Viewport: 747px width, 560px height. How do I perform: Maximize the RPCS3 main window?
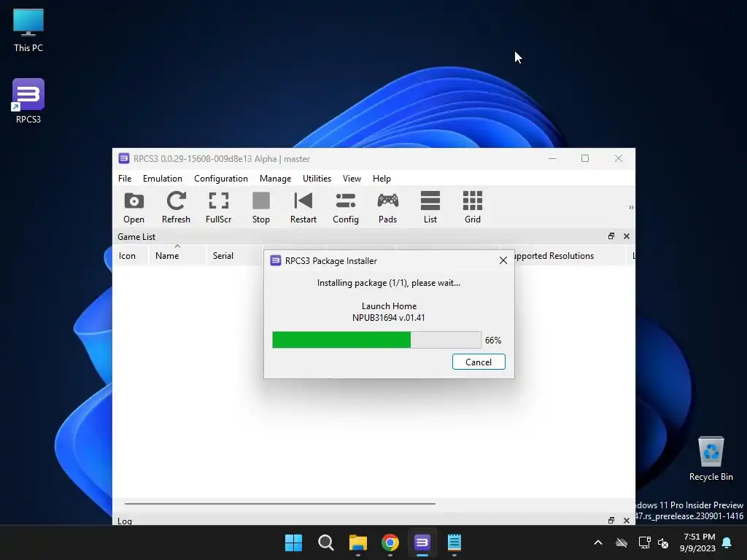click(585, 158)
